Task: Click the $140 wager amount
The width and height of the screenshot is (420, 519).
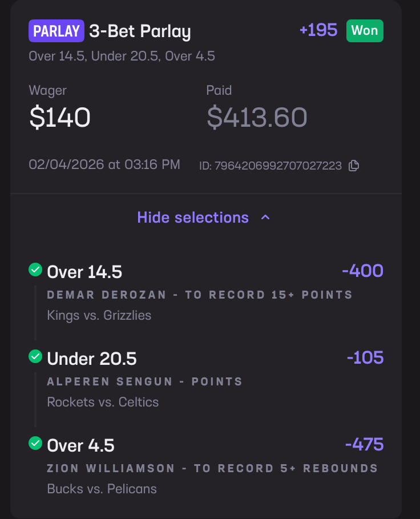Action: 60,117
